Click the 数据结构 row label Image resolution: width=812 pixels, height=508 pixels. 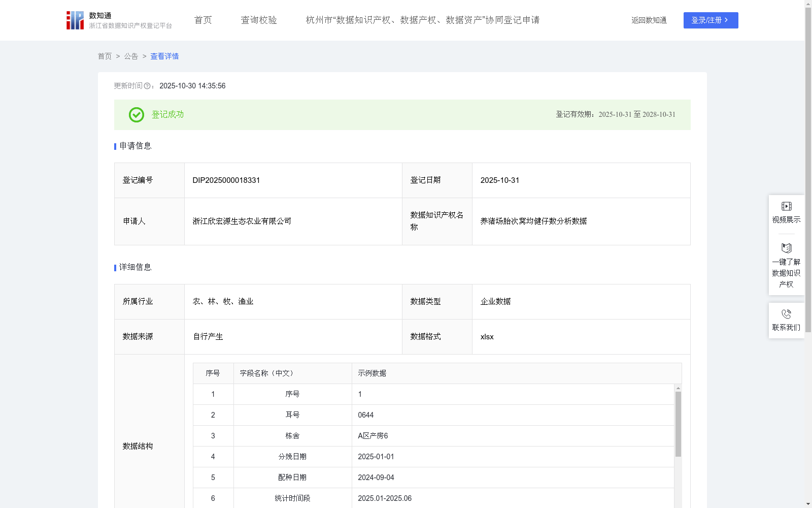(x=138, y=447)
